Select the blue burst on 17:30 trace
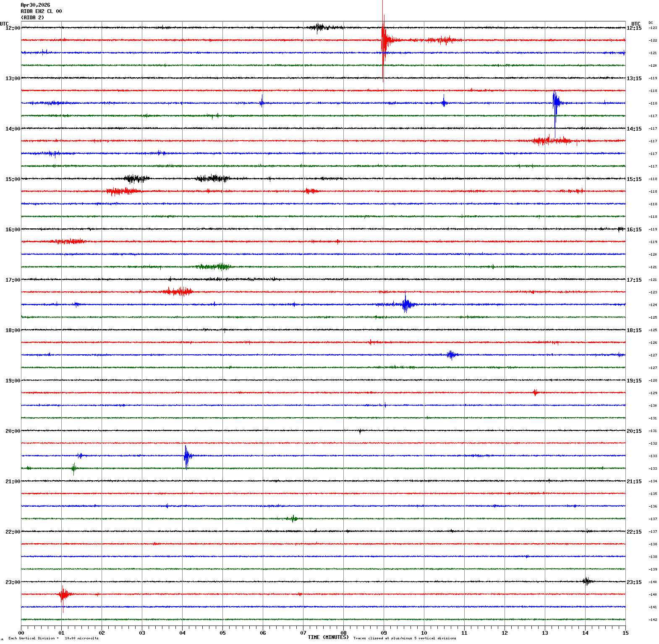Screen dimensions: 659x644 (x=406, y=304)
